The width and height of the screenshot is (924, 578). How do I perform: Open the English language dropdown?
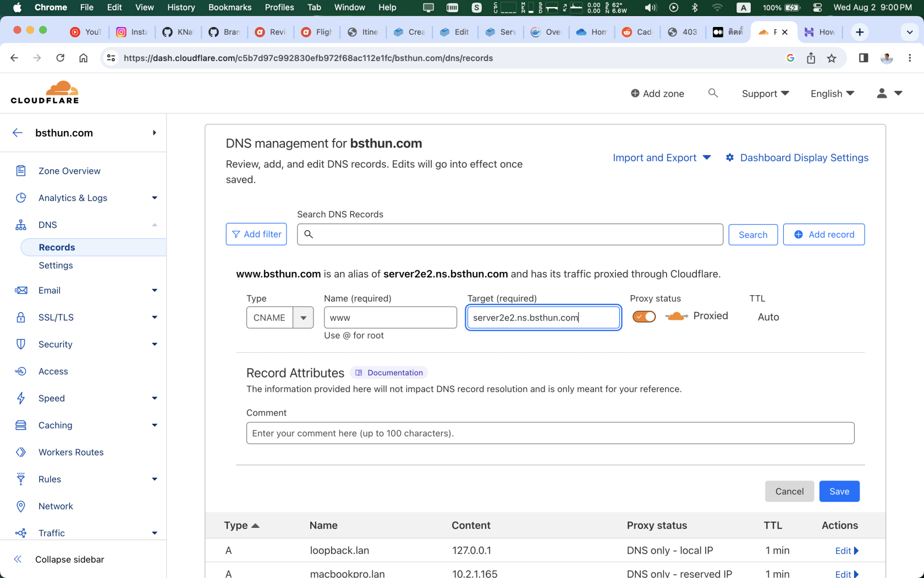[x=832, y=94]
